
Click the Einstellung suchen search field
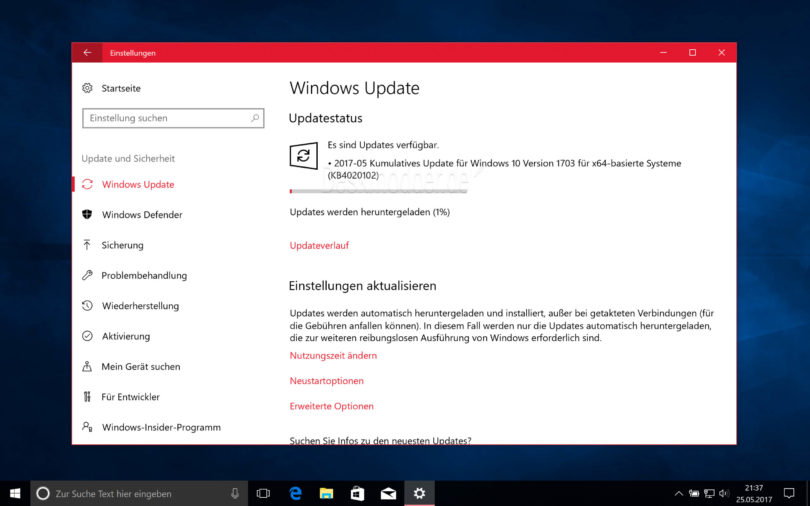pos(173,118)
